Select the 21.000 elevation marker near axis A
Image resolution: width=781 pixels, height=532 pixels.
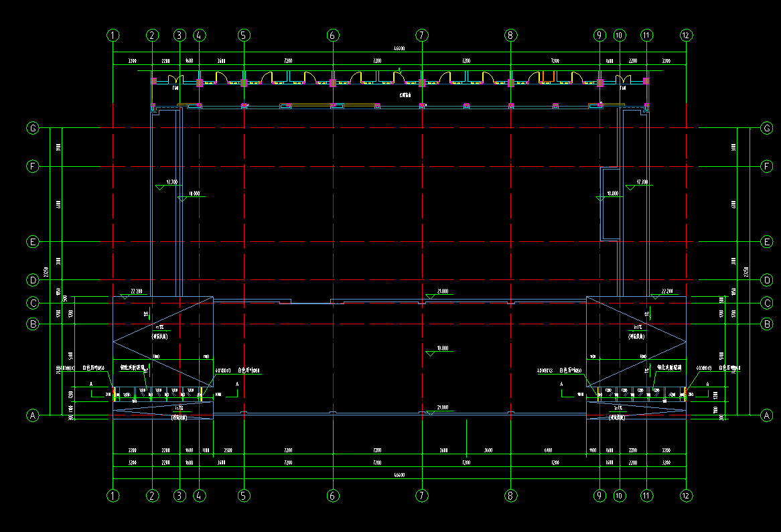click(x=441, y=407)
